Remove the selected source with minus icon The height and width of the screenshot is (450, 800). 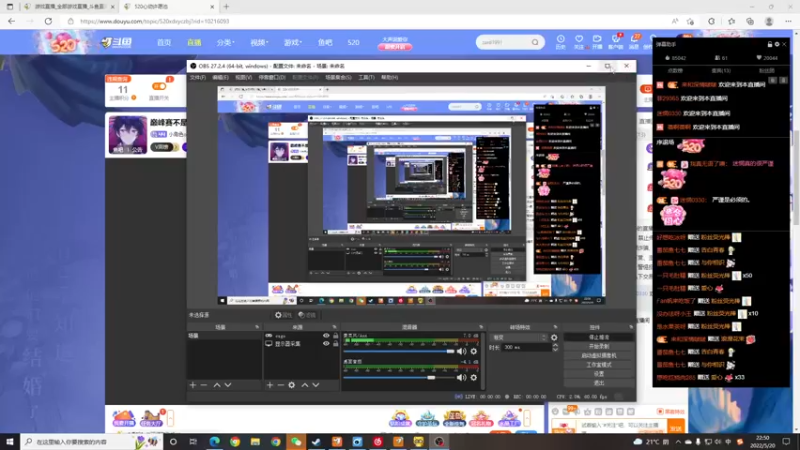coord(280,385)
